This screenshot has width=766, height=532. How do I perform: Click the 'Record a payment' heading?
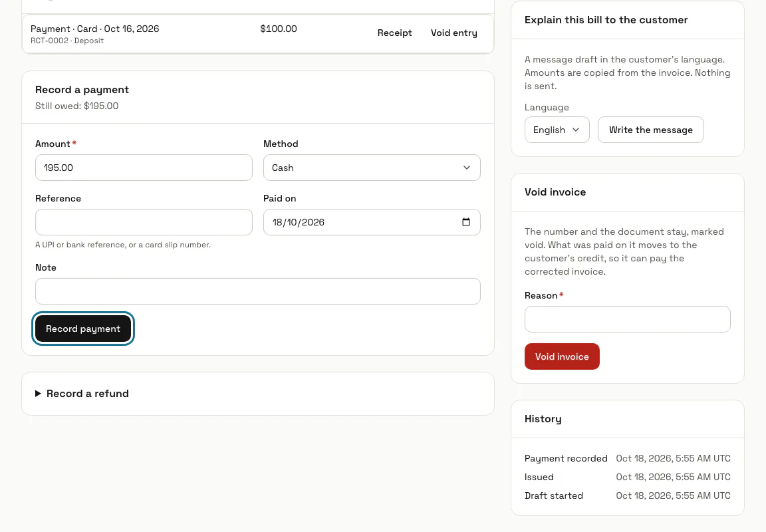(x=82, y=90)
